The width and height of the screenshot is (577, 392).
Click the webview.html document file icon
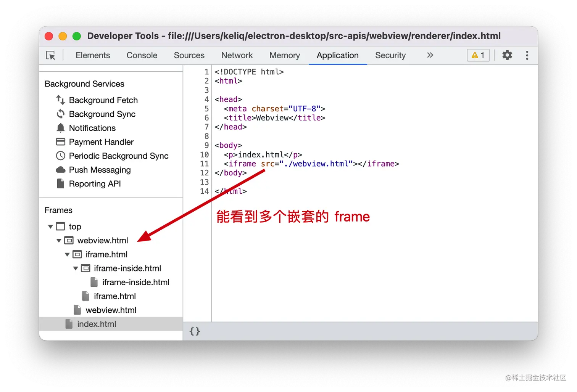(x=77, y=310)
